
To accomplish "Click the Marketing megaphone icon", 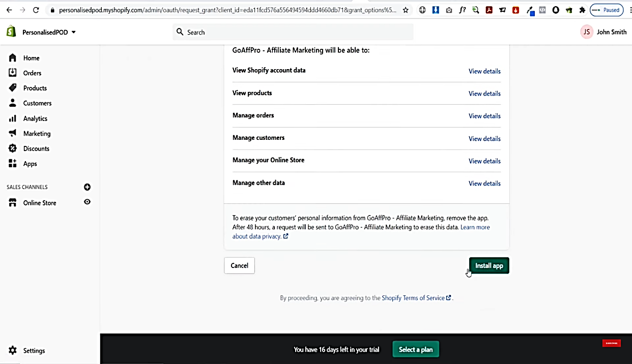I will pyautogui.click(x=13, y=133).
